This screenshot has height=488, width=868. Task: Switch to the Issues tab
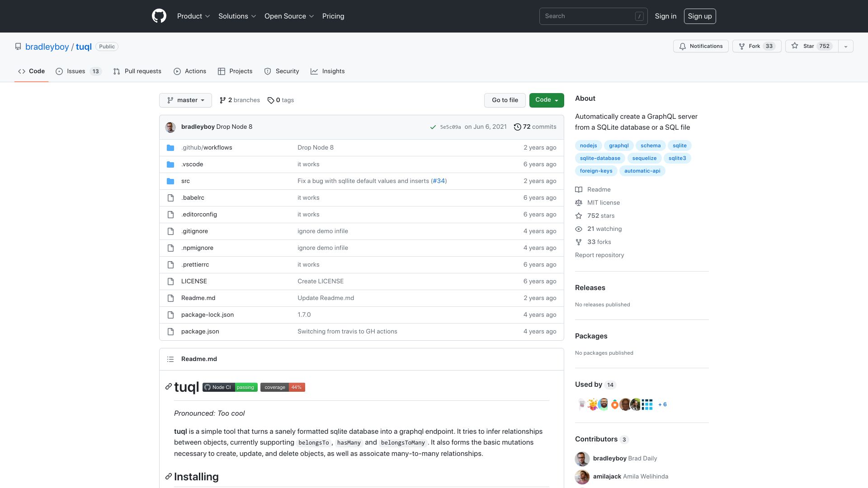tap(79, 71)
